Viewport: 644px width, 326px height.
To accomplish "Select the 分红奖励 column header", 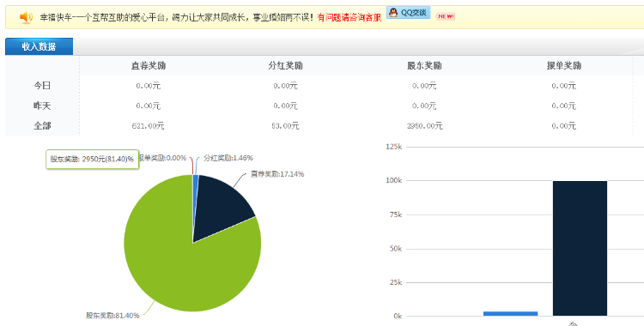I will click(x=285, y=66).
